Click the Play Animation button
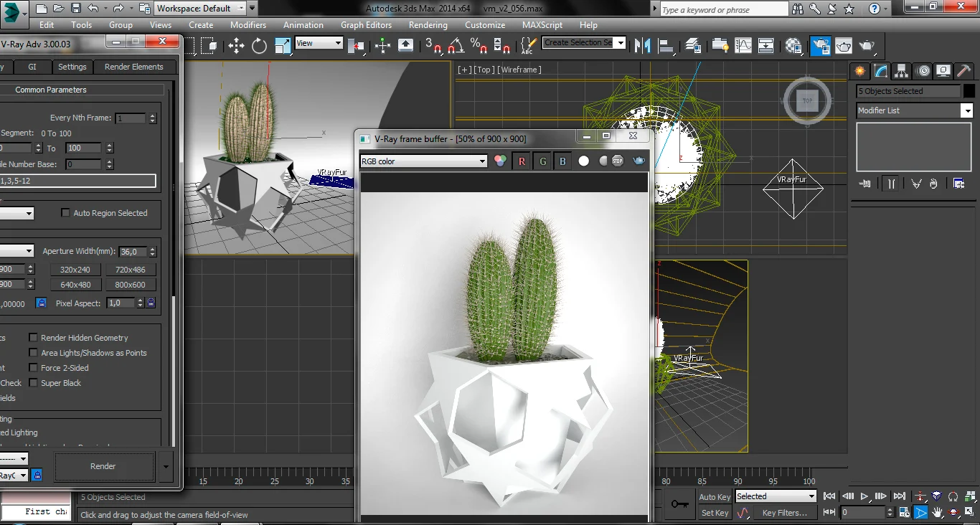Screen dimensions: 980x525 click(864, 496)
